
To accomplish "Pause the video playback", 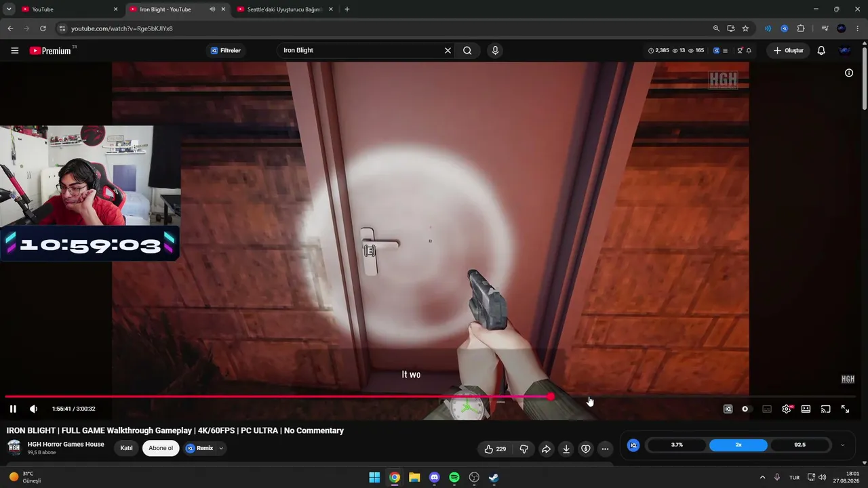I will tap(13, 409).
